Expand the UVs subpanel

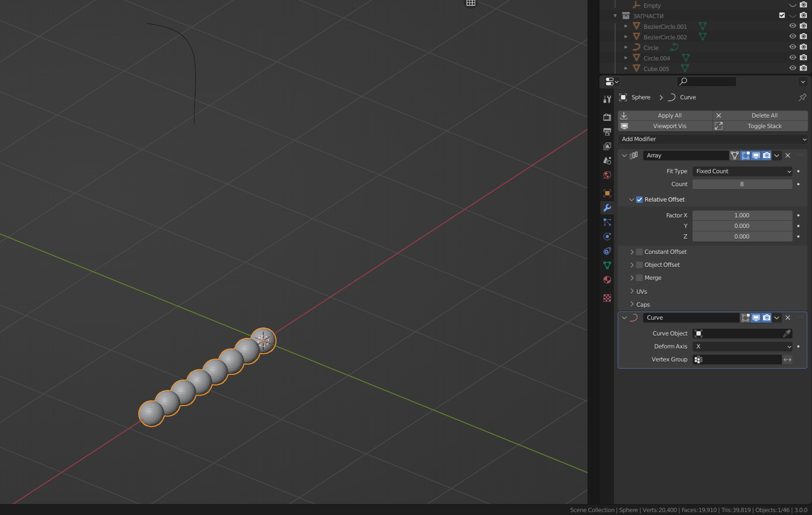[x=632, y=291]
